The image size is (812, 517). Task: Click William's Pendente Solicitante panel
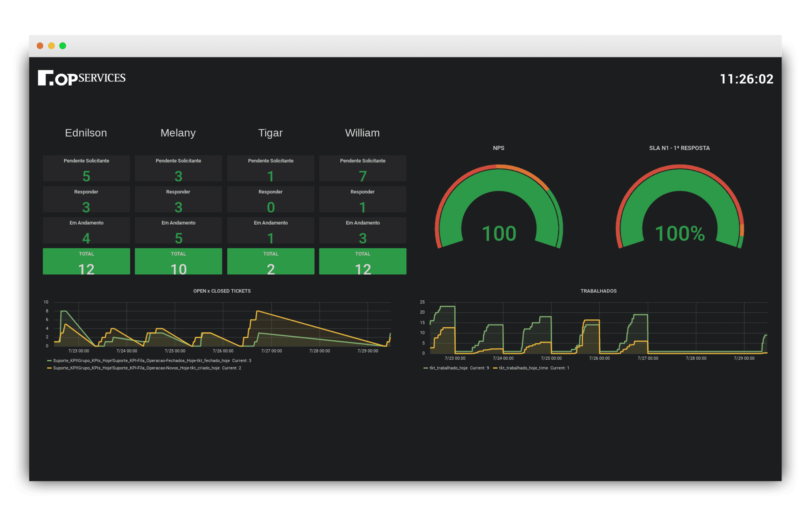[x=362, y=168]
